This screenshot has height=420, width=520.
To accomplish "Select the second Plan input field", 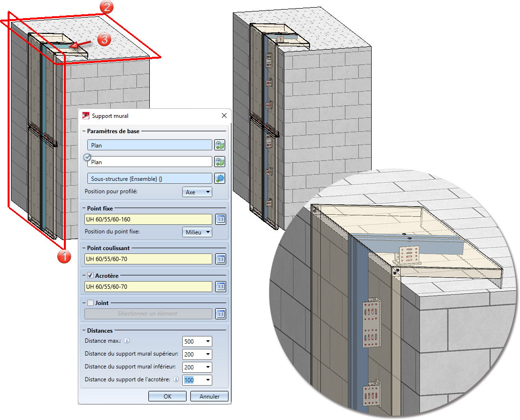I will [x=150, y=162].
